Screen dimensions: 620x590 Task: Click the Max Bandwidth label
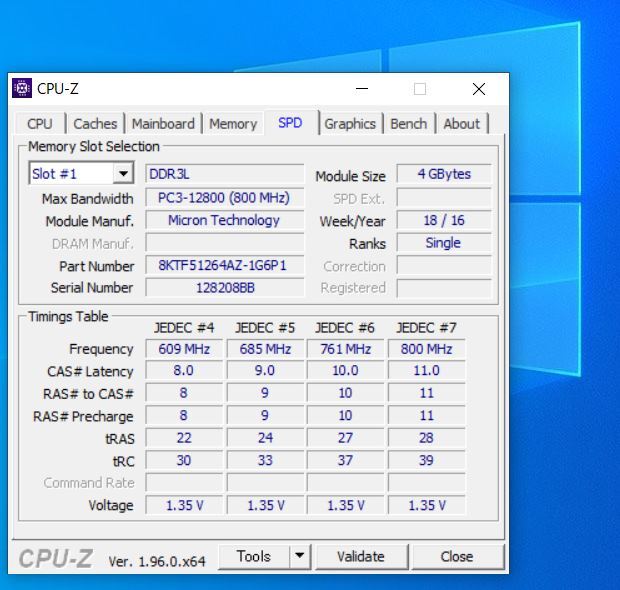point(88,199)
